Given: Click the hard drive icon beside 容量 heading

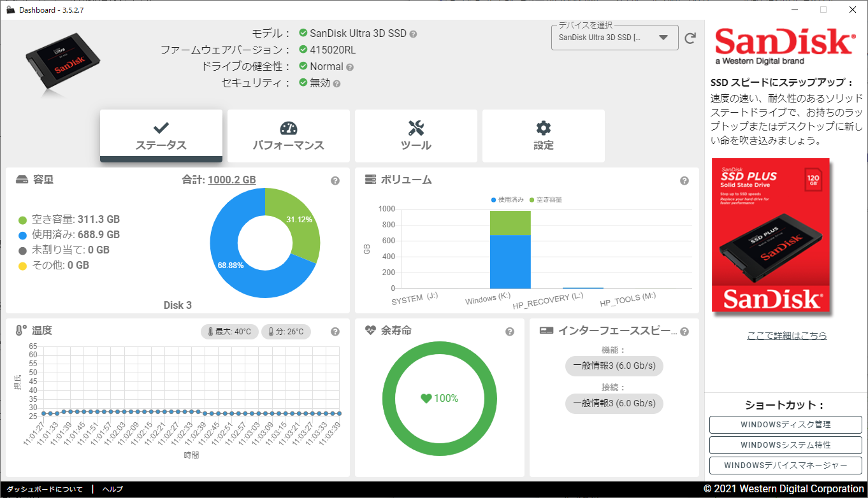Looking at the screenshot, I should [x=22, y=180].
